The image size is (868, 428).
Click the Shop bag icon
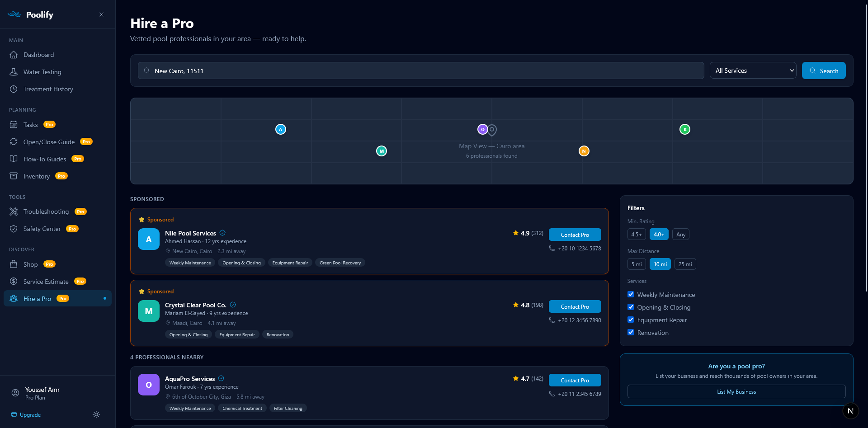coord(14,264)
